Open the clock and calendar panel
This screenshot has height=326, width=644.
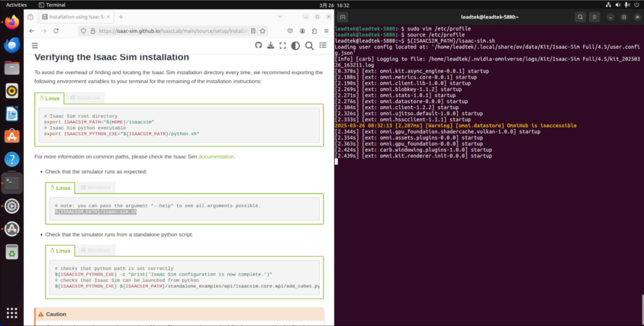[x=335, y=5]
